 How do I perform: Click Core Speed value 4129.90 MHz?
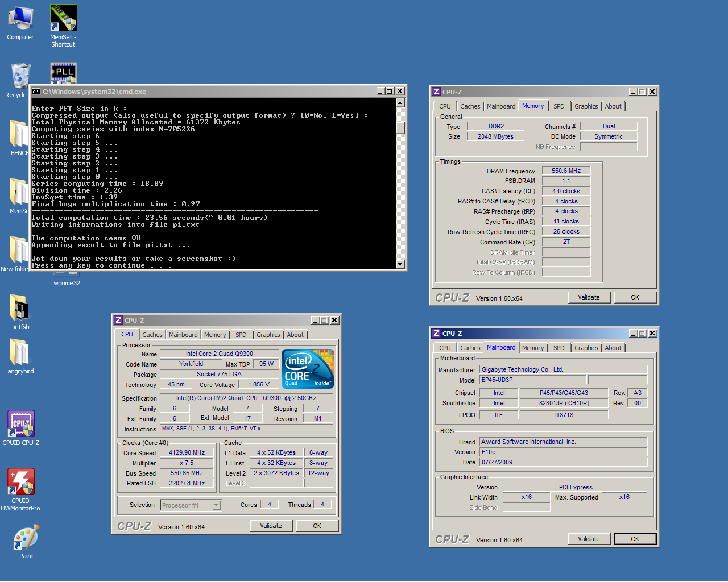187,452
